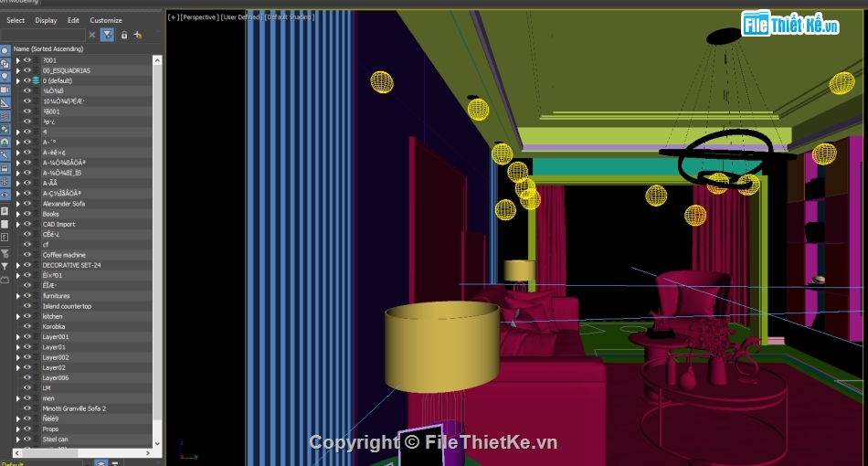Viewport: 868px width, 466px height.
Task: Toggle Display Helpers filter icon
Action: click(x=5, y=103)
